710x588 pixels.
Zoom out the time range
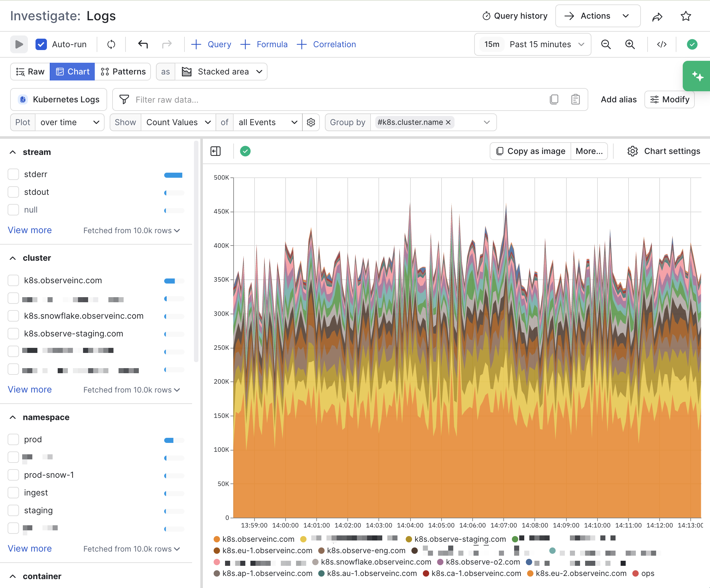605,44
